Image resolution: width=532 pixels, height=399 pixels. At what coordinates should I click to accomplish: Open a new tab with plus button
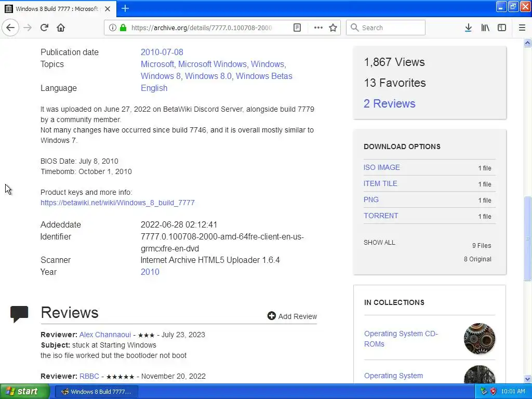[x=125, y=8]
